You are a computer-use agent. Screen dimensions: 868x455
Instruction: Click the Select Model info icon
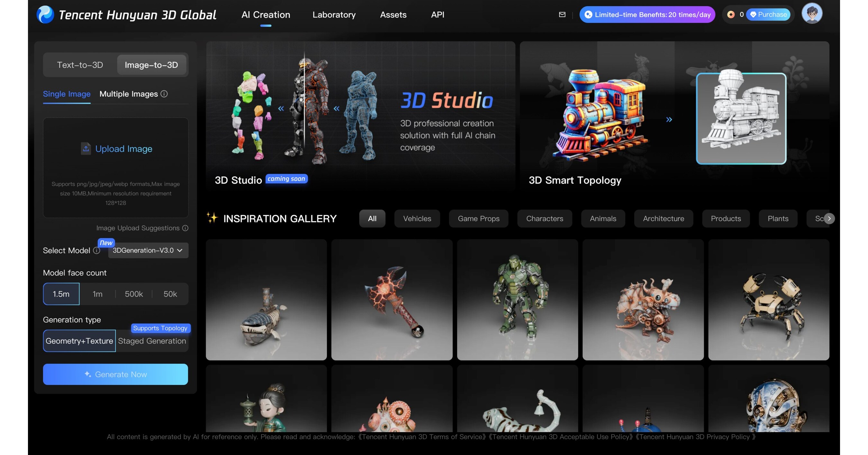pos(97,250)
